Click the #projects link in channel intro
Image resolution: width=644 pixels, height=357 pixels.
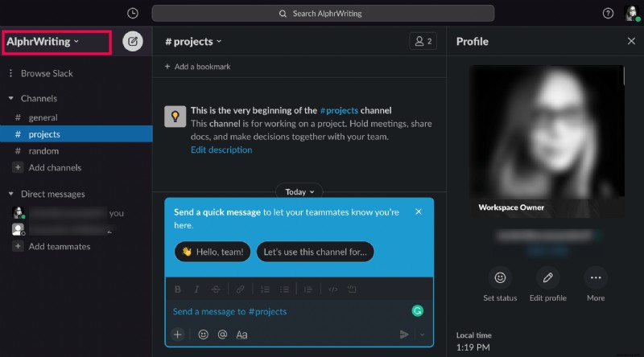[339, 110]
